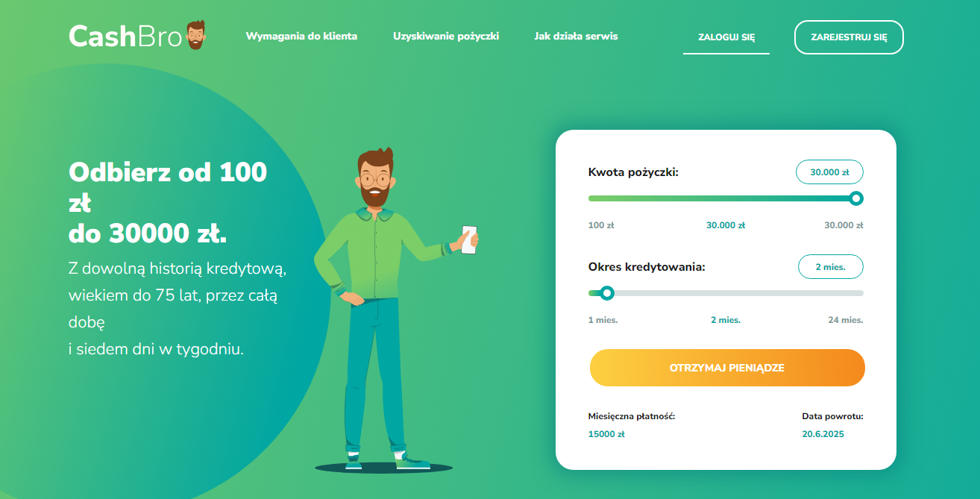
Task: Click the 24 mies. maximum period label
Action: 845,320
